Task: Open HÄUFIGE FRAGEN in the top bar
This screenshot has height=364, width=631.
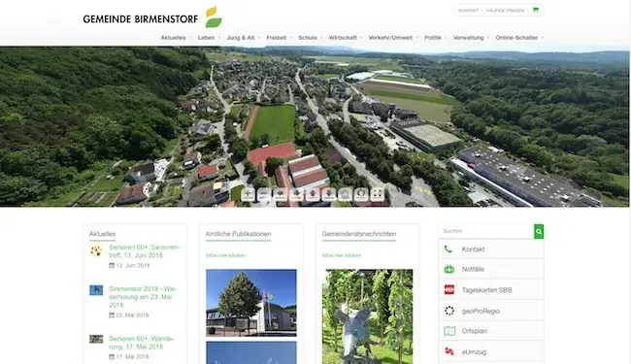Action: (505, 11)
